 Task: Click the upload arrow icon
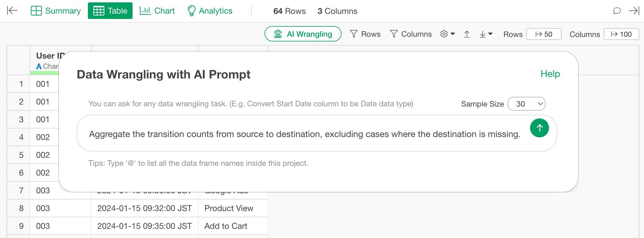[x=467, y=34]
